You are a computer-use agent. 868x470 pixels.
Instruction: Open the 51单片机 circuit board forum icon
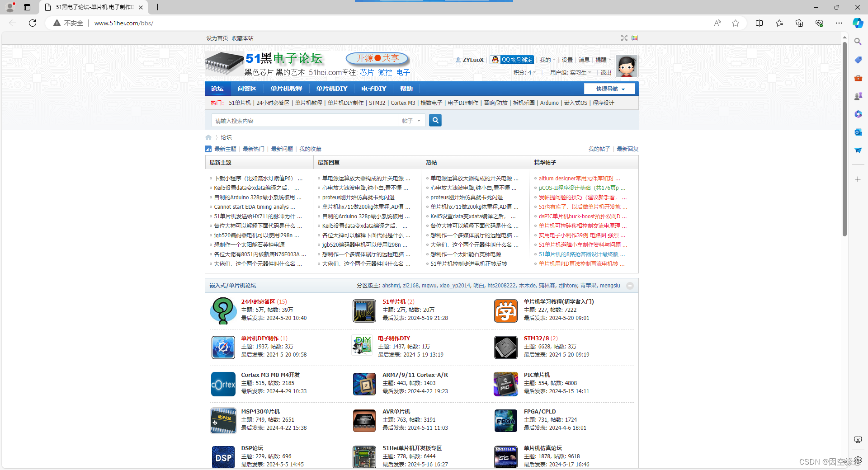click(x=364, y=310)
